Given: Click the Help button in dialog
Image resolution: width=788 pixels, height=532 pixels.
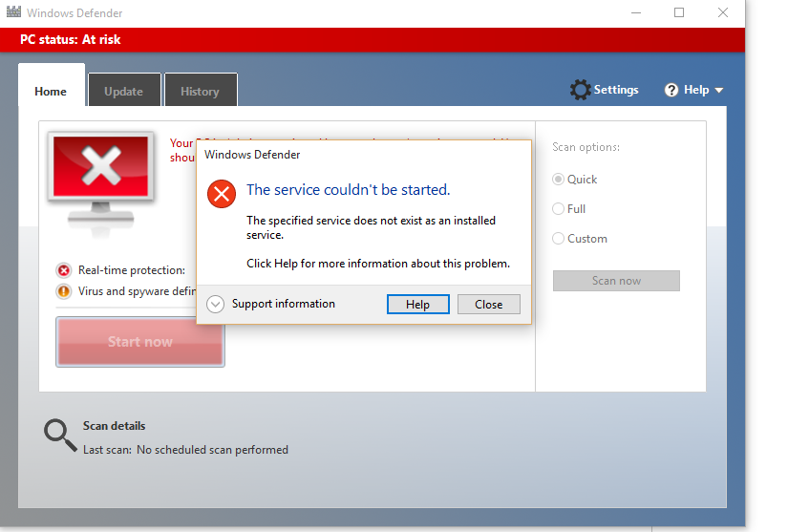Looking at the screenshot, I should click(418, 305).
